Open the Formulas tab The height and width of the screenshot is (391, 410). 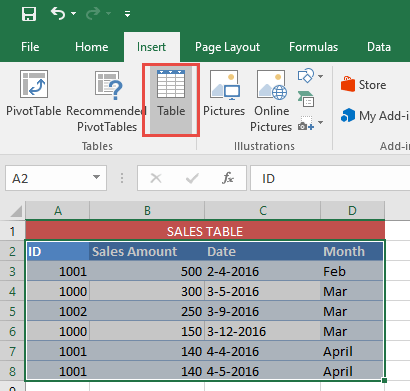click(313, 47)
